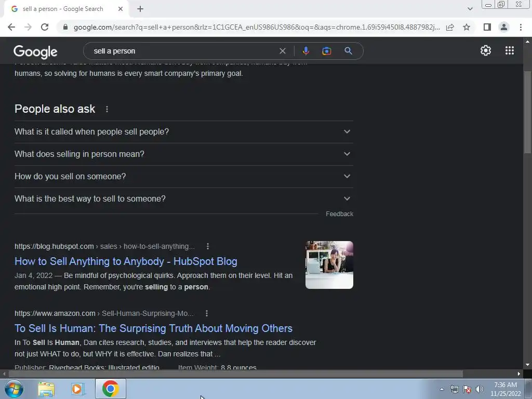
Task: Click the address bar URL
Action: pos(257,27)
